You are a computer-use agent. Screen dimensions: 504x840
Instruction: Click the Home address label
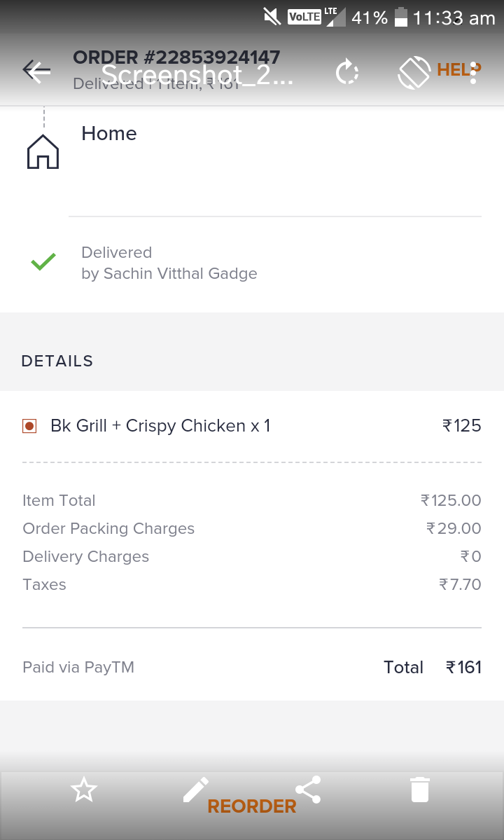109,134
